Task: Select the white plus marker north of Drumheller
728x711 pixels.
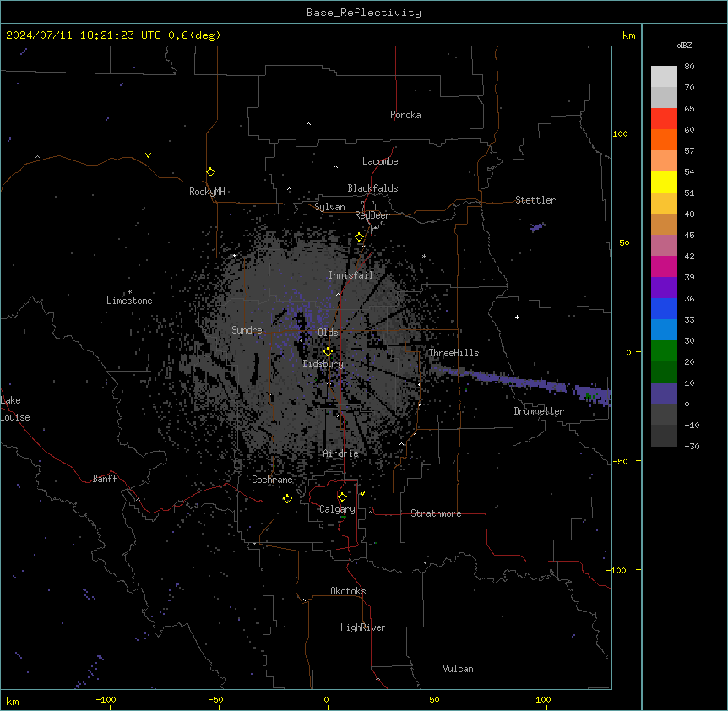Action: click(x=517, y=317)
